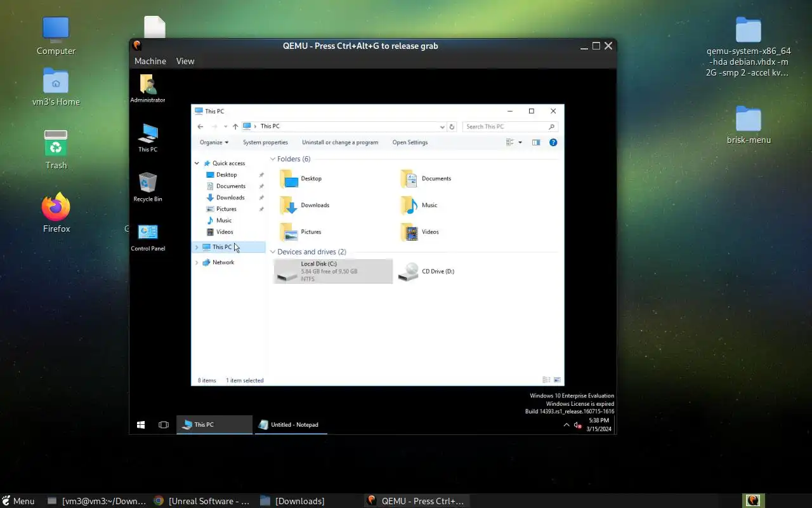Open the Downloads folder in Folders section
The image size is (812, 508).
coord(305,205)
